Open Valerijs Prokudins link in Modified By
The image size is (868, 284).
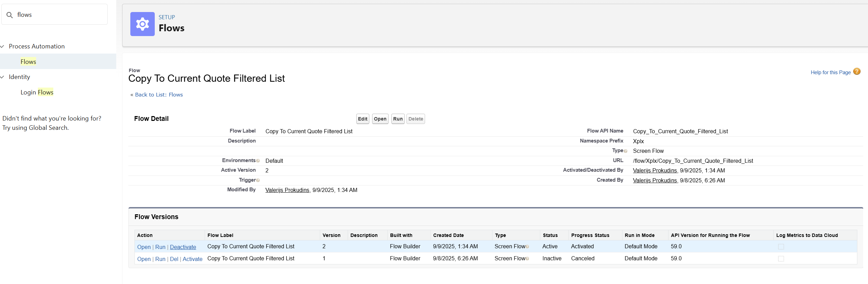pyautogui.click(x=287, y=190)
